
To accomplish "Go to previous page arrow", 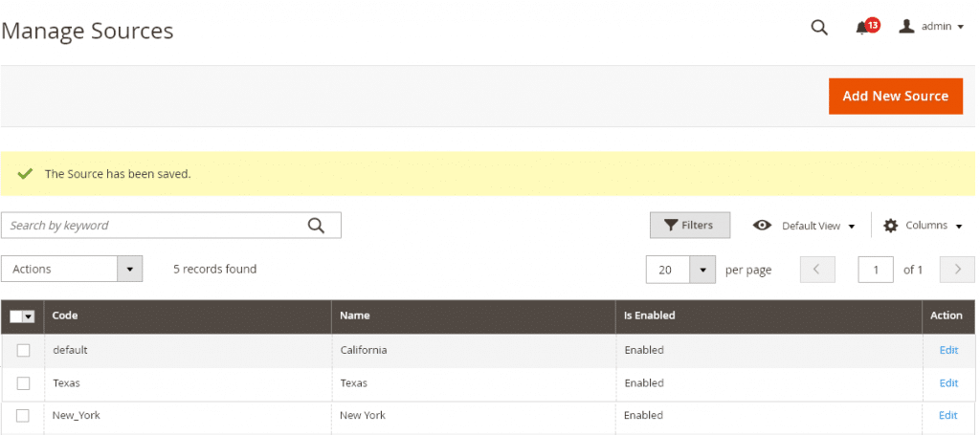I will 816,270.
